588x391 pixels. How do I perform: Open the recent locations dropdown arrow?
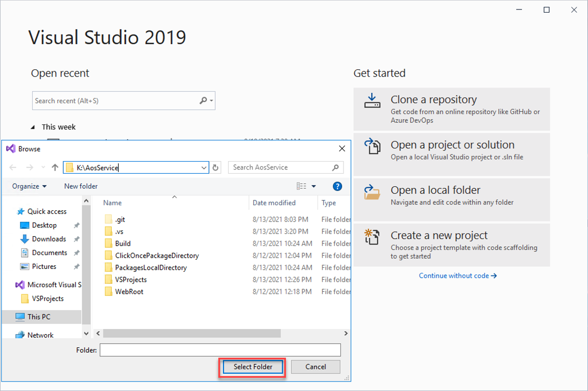[43, 167]
